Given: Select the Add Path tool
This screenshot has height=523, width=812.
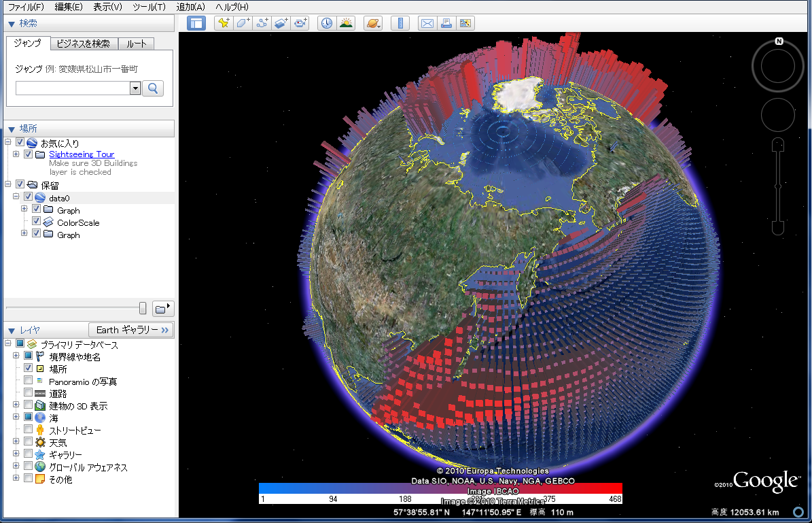Looking at the screenshot, I should 262,23.
